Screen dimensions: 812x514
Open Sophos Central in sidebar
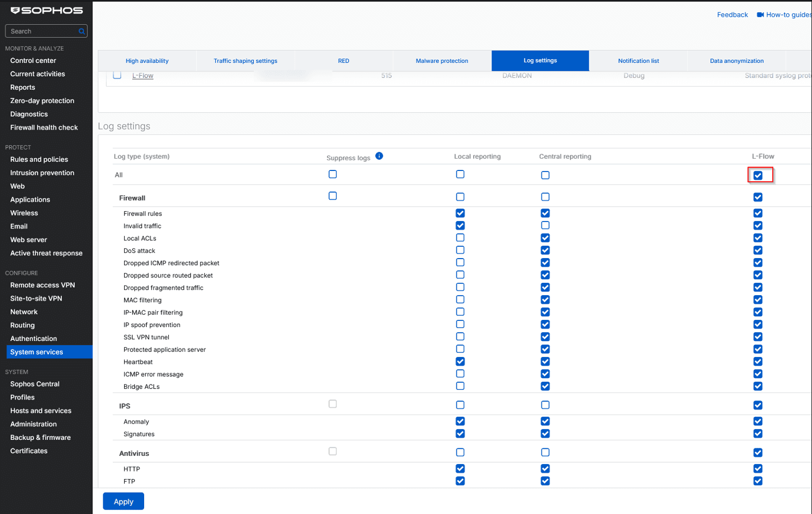35,384
